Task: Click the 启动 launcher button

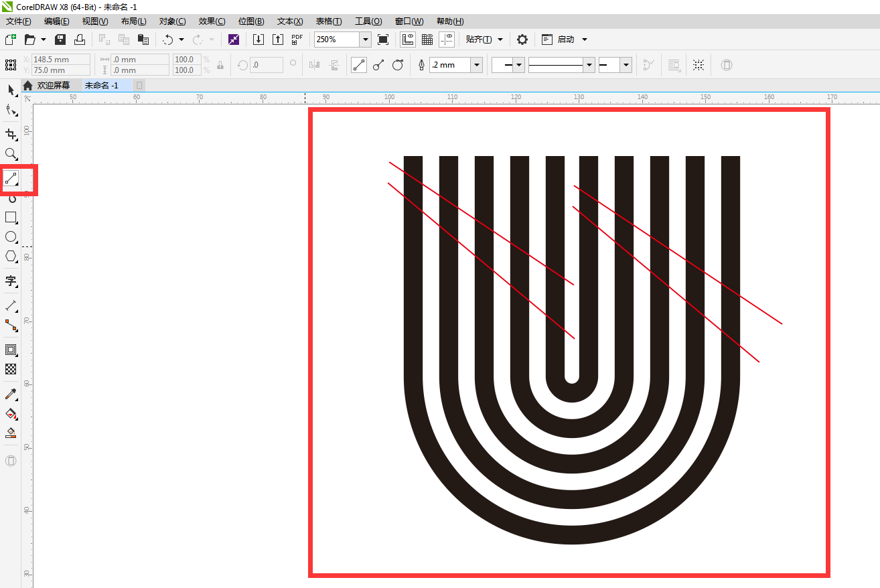Action: tap(566, 40)
